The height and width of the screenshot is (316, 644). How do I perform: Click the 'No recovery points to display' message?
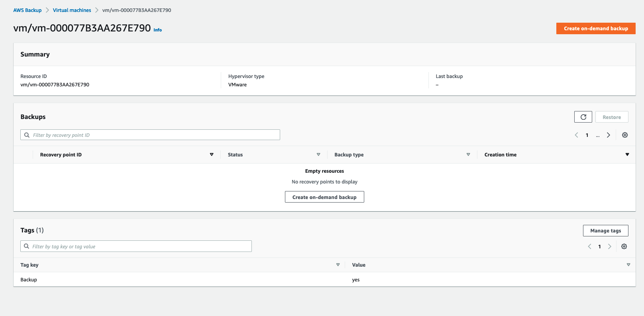pos(324,182)
